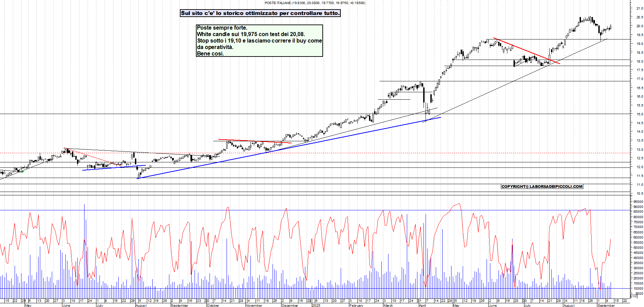Click the April month label on time axis
This screenshot has height=307, width=644.
coord(423,305)
